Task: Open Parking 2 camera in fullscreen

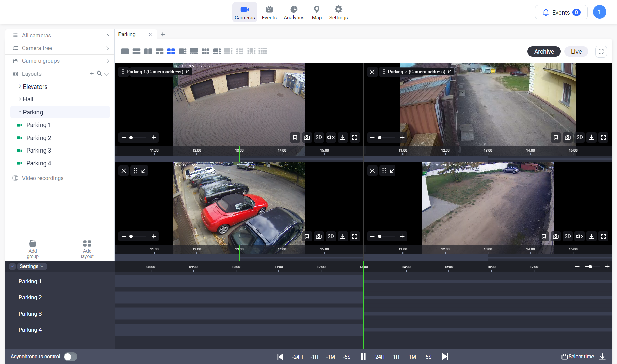Action: [x=603, y=137]
